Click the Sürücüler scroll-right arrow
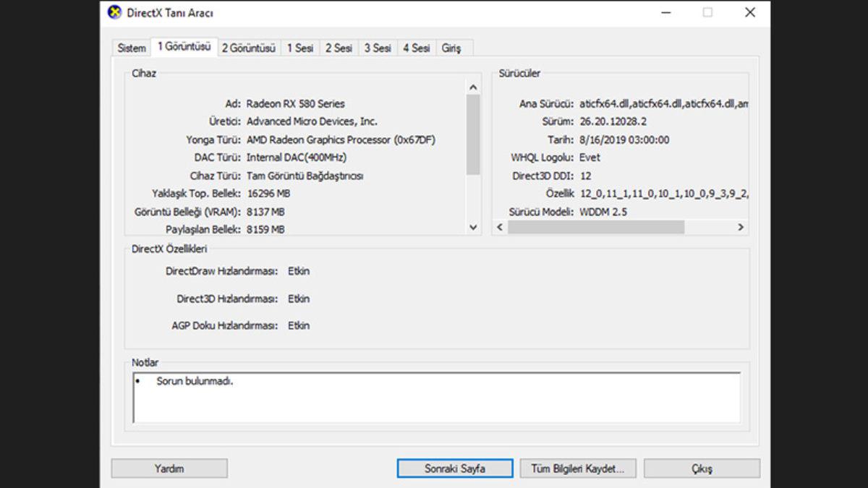Viewport: 868px width, 488px height. [741, 227]
